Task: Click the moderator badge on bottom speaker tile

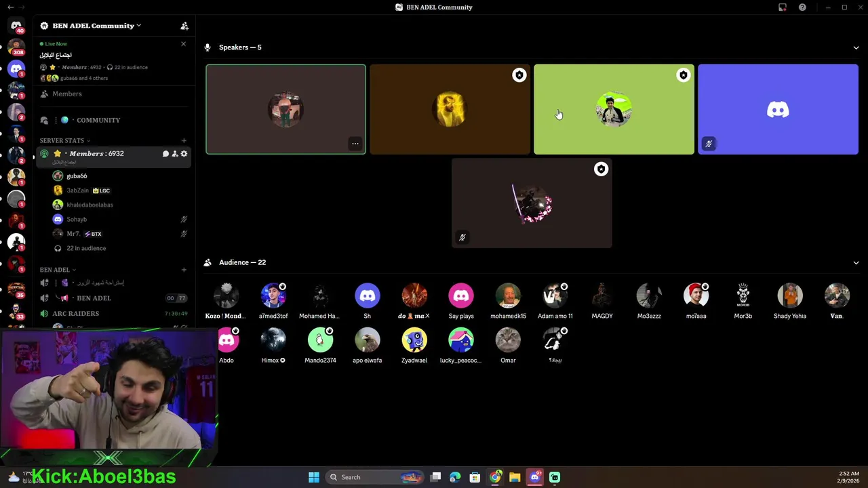Action: point(601,169)
